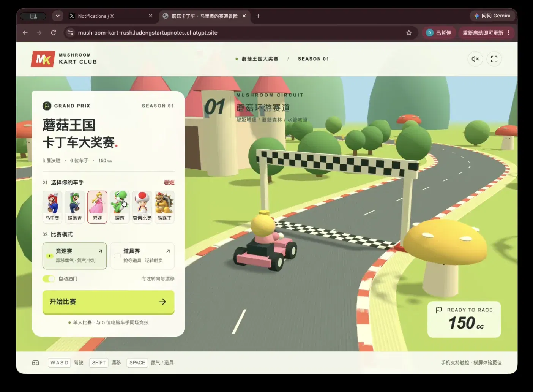The image size is (533, 392).
Task: Select the 路易吉 driver card
Action: (x=75, y=207)
